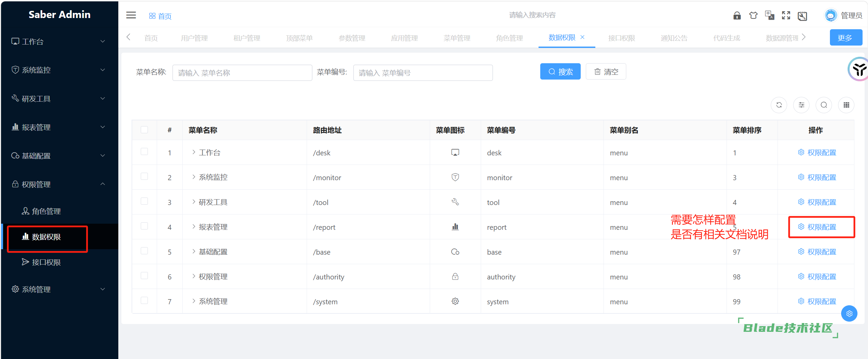The height and width of the screenshot is (359, 868).
Task: Click the 菜单名称 input field
Action: pyautogui.click(x=242, y=73)
